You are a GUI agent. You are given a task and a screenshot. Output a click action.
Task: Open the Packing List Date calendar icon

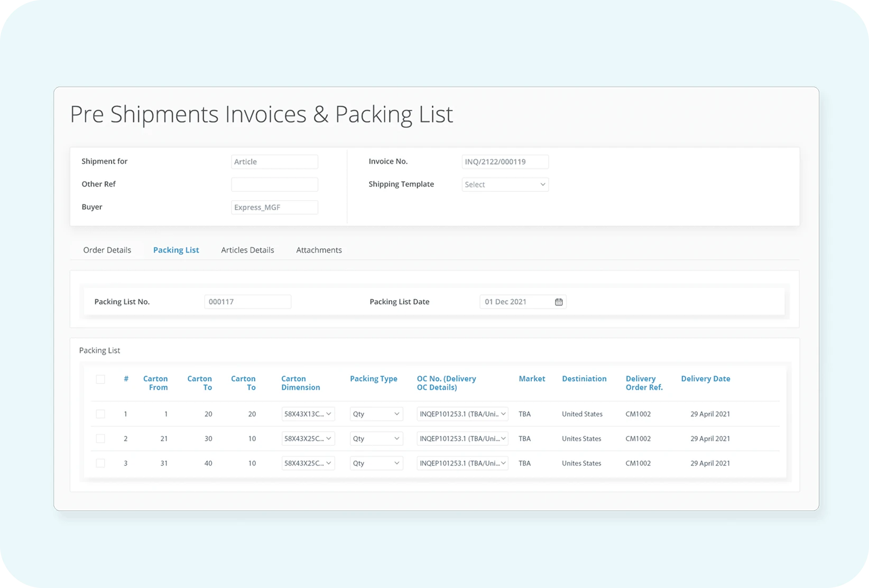pyautogui.click(x=558, y=302)
